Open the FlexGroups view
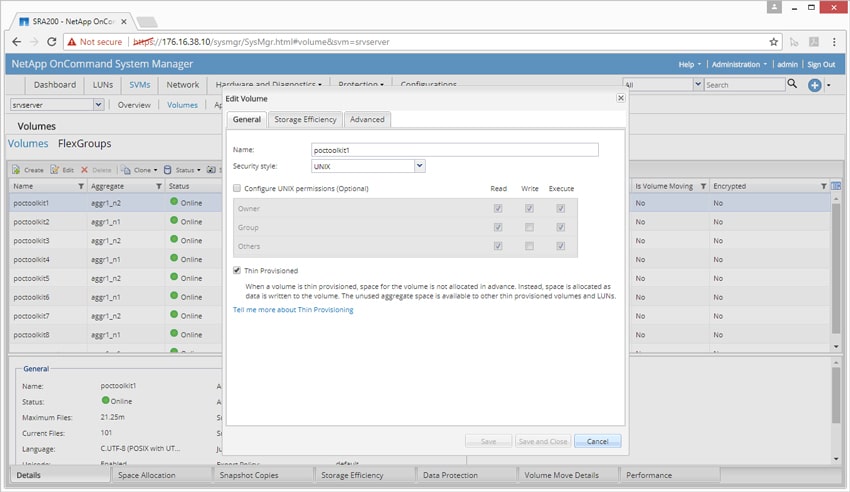850x492 pixels. pos(85,143)
